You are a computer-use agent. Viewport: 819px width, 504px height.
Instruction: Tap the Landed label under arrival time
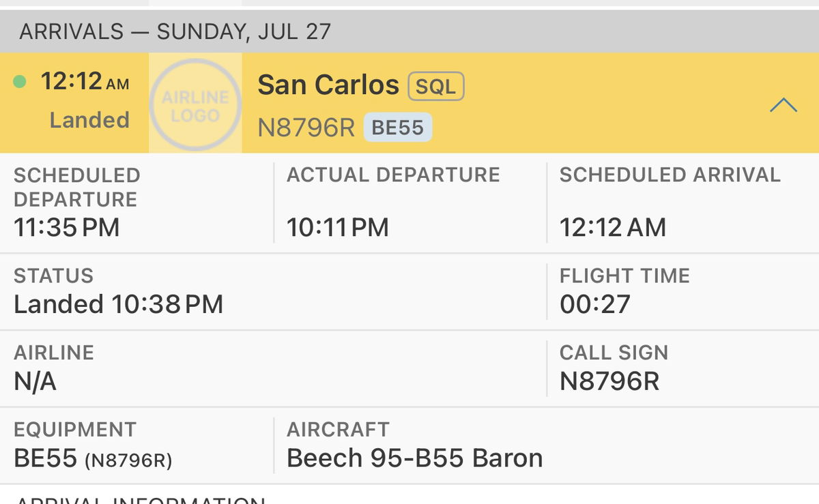click(x=89, y=120)
